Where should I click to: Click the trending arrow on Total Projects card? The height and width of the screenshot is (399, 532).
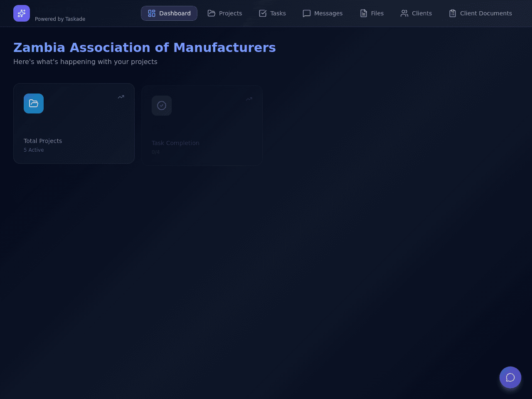[121, 97]
